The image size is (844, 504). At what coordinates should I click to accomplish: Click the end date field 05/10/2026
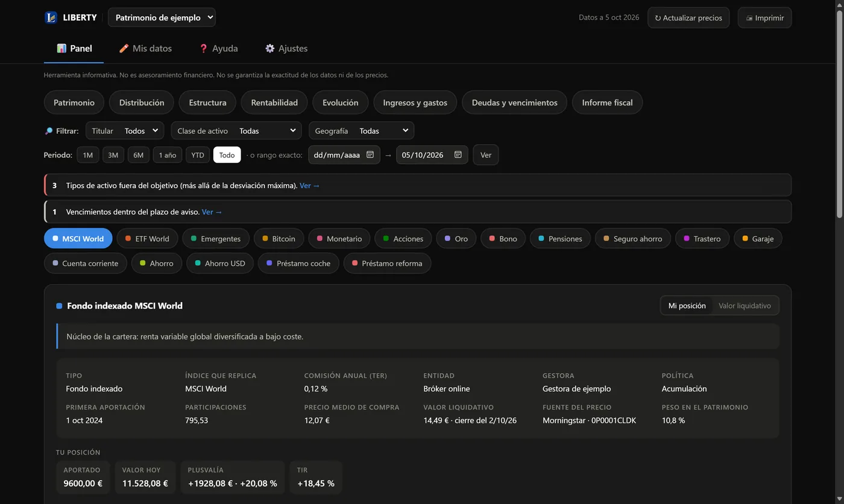point(432,155)
